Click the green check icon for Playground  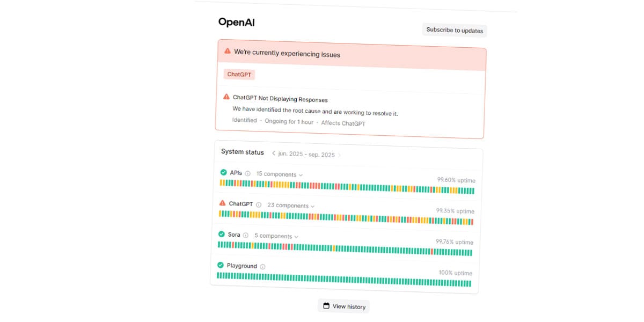tap(221, 265)
